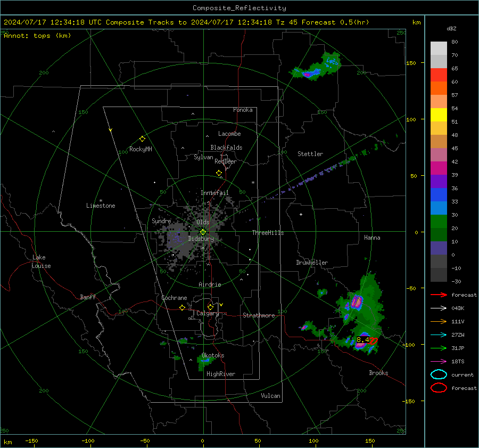Click the yellow 51-54 dBZ color band
Screen dimensions: 479x448
tap(439, 115)
